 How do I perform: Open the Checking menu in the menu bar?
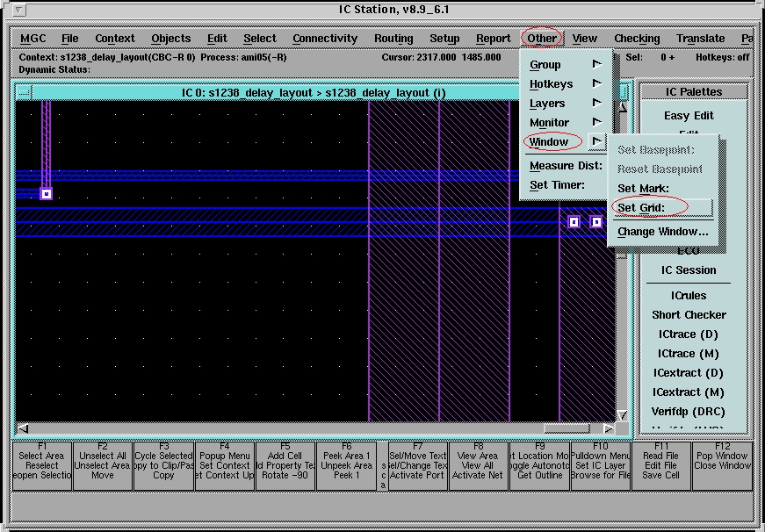(x=637, y=39)
